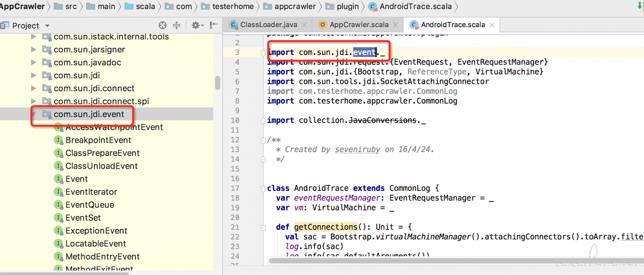
Task: Click line number 10 in gutter
Action: (235, 120)
